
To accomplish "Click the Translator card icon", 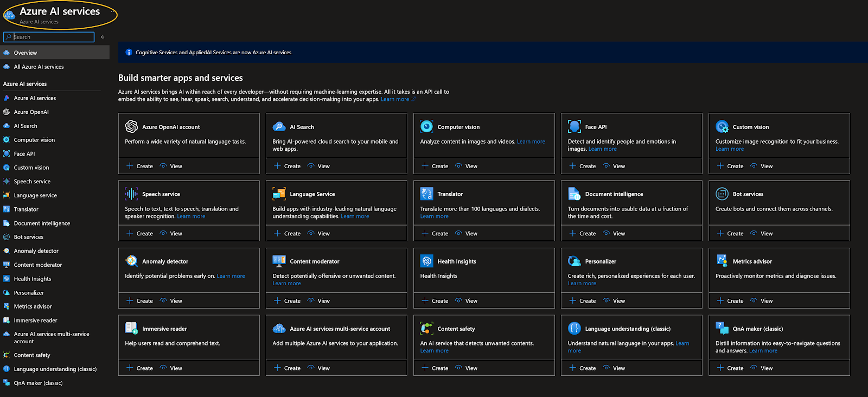I will 426,194.
